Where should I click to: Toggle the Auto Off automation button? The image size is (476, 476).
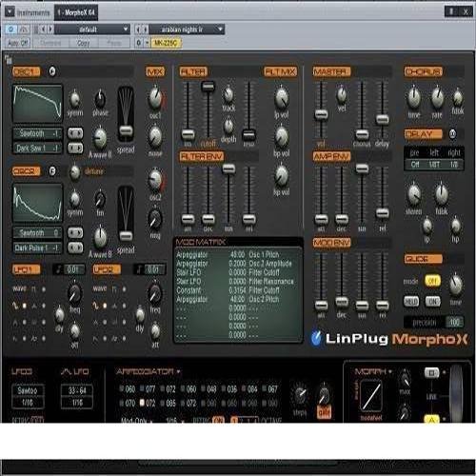click(x=18, y=43)
